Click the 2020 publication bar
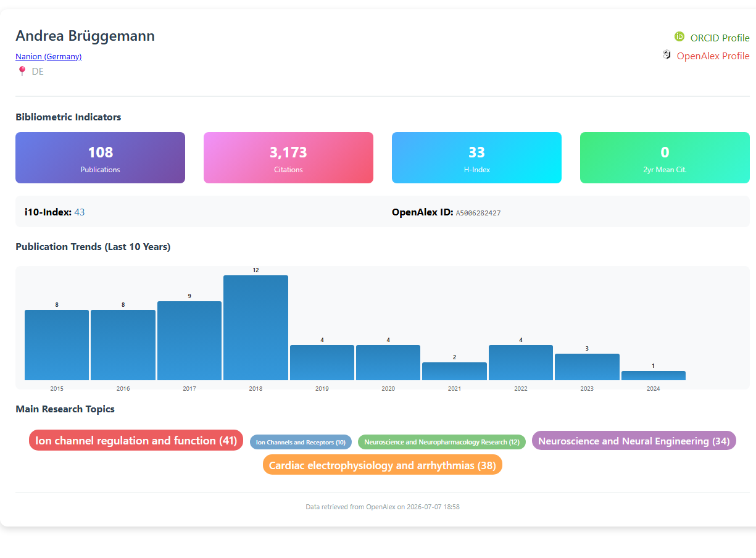Image resolution: width=756 pixels, height=558 pixels. (388, 362)
